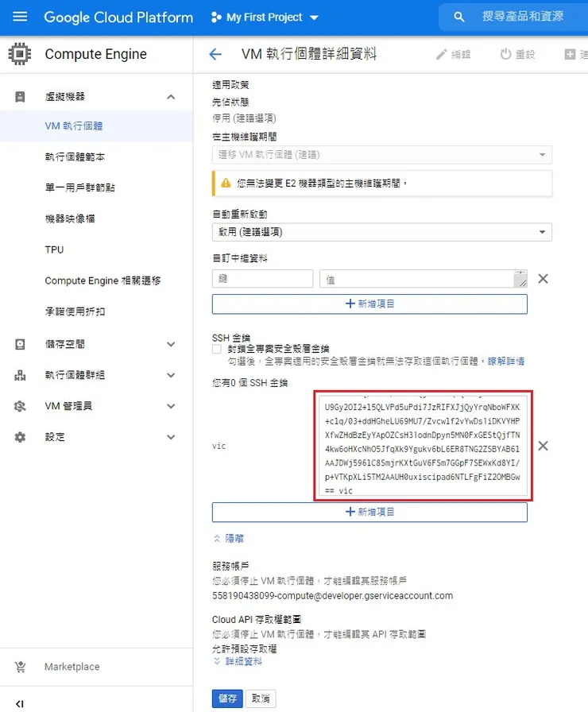Click the 執行個體群組 icon
This screenshot has width=588, height=712.
(x=20, y=375)
